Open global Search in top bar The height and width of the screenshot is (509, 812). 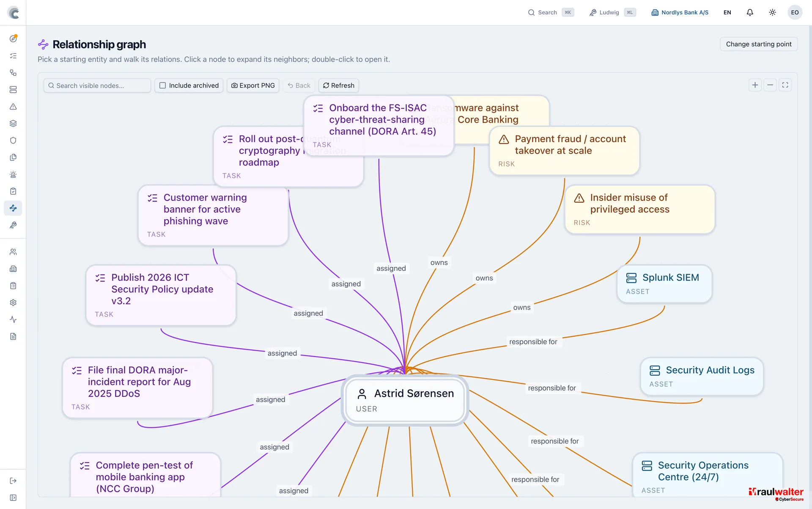coord(551,12)
